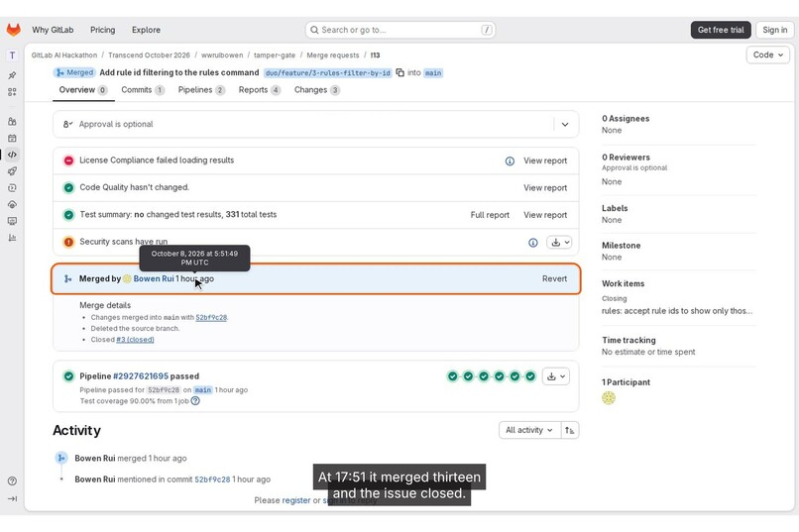This screenshot has width=799, height=532.
Task: Open Monitor screen icon in sidebar
Action: pos(12,221)
